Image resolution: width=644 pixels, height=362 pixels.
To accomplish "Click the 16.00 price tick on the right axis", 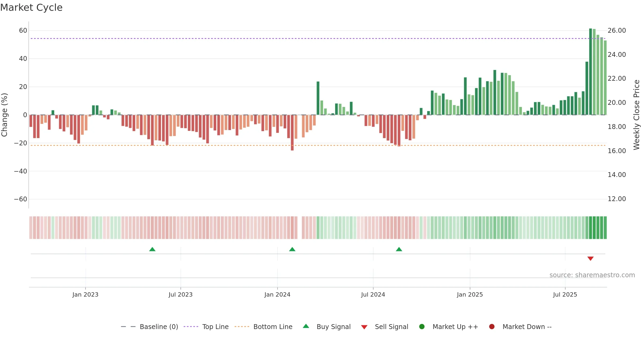I will [x=617, y=151].
